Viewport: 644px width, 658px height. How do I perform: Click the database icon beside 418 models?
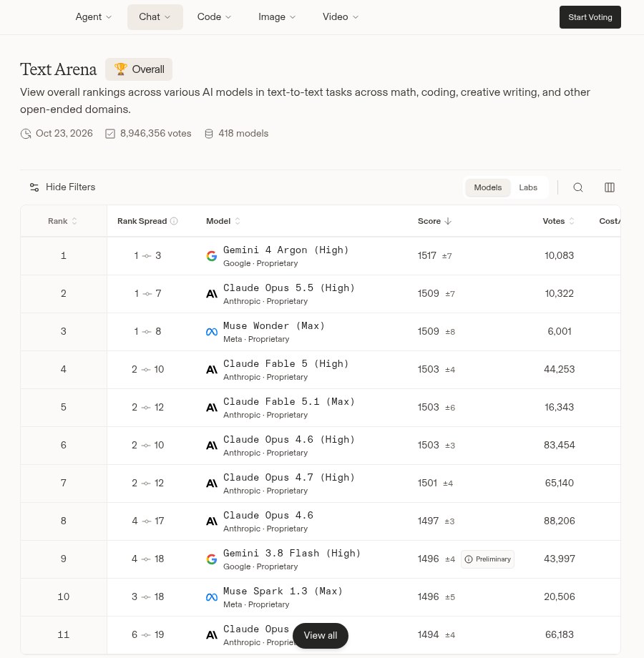[x=209, y=134]
